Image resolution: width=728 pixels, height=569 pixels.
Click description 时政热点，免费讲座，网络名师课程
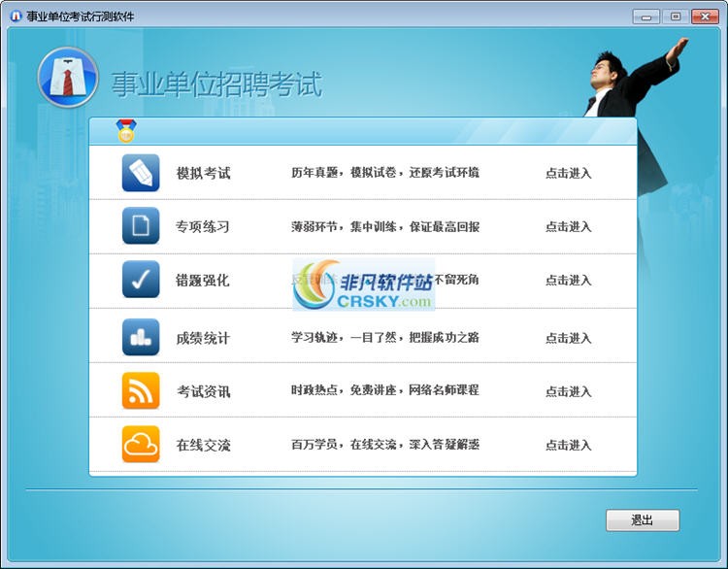(x=385, y=390)
